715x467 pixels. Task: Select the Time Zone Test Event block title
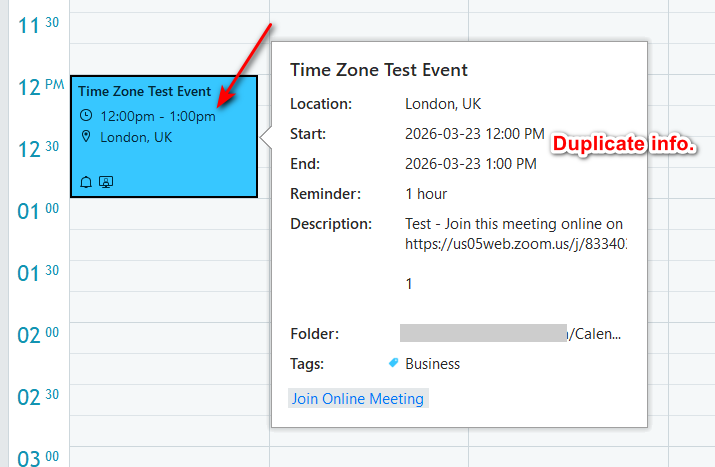[145, 92]
